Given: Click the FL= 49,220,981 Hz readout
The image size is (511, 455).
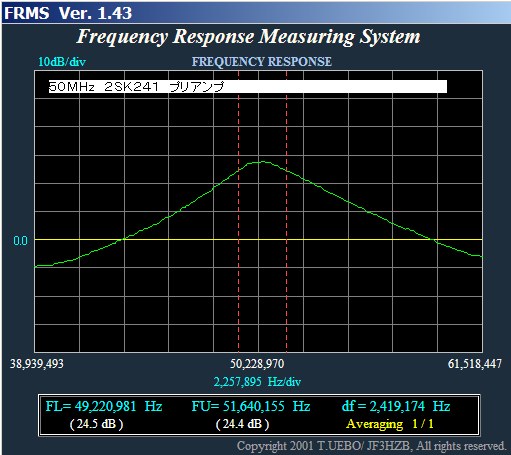Looking at the screenshot, I should pyautogui.click(x=104, y=406).
